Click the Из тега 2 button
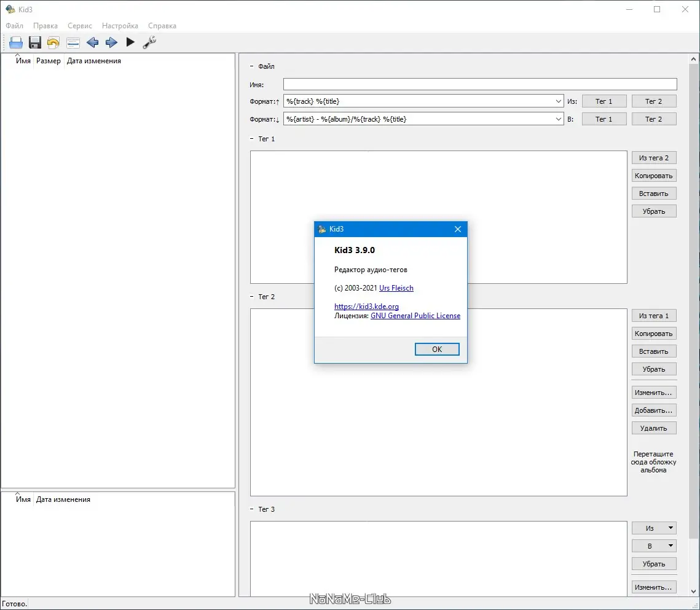Screen dimensions: 700x610 [x=654, y=158]
